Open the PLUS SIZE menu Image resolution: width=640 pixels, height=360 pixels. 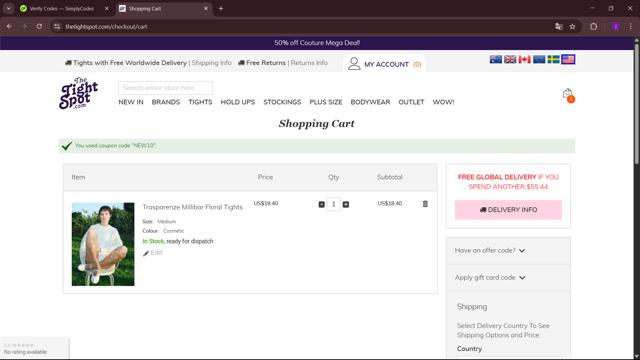coord(326,102)
